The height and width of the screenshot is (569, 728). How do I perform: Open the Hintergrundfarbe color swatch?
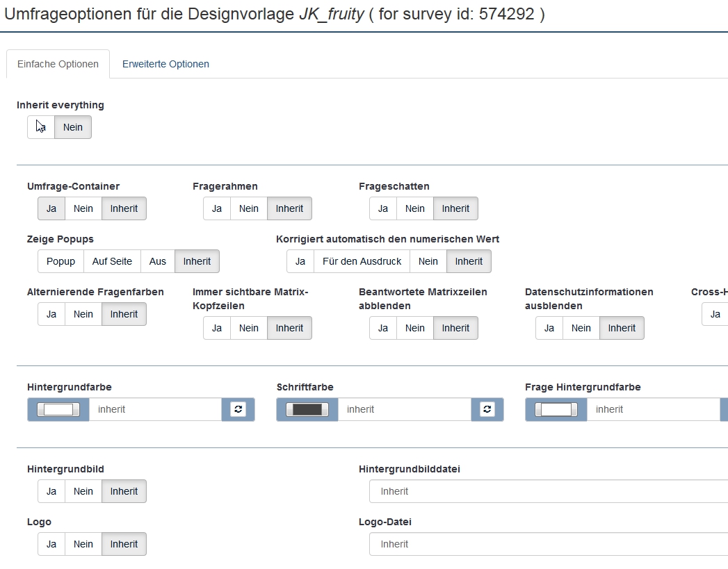[x=58, y=409]
